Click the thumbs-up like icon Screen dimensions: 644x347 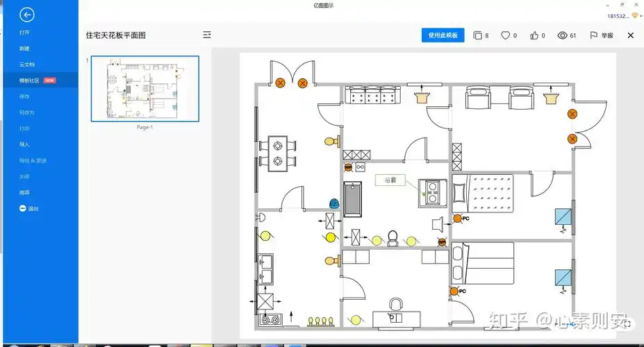pyautogui.click(x=534, y=35)
